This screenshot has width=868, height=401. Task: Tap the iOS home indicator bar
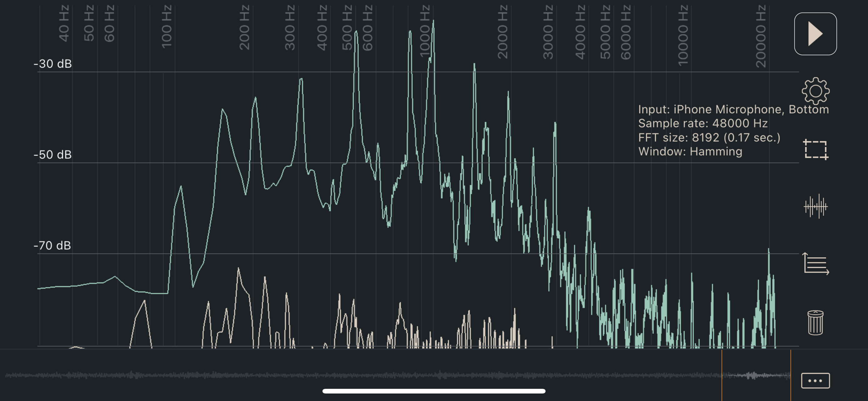point(434,391)
